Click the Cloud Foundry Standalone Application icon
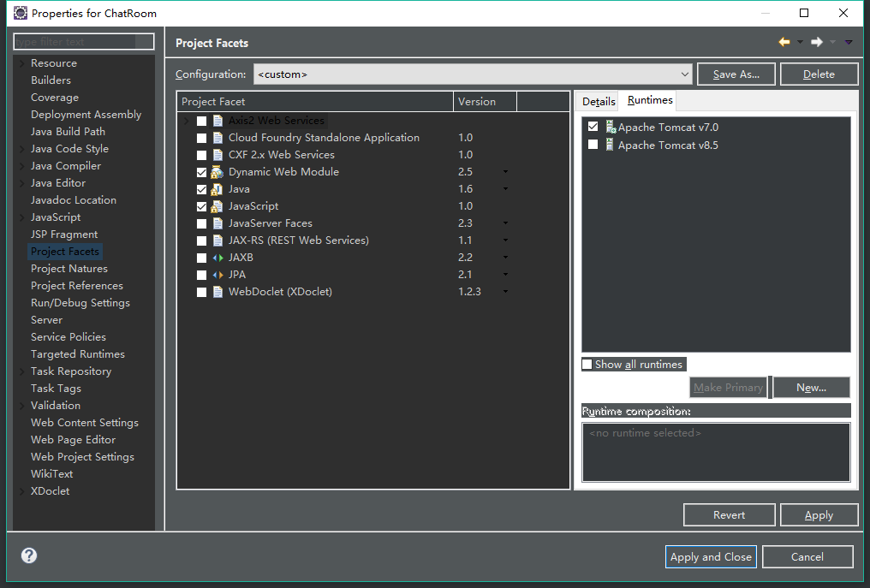870x588 pixels. pyautogui.click(x=218, y=138)
